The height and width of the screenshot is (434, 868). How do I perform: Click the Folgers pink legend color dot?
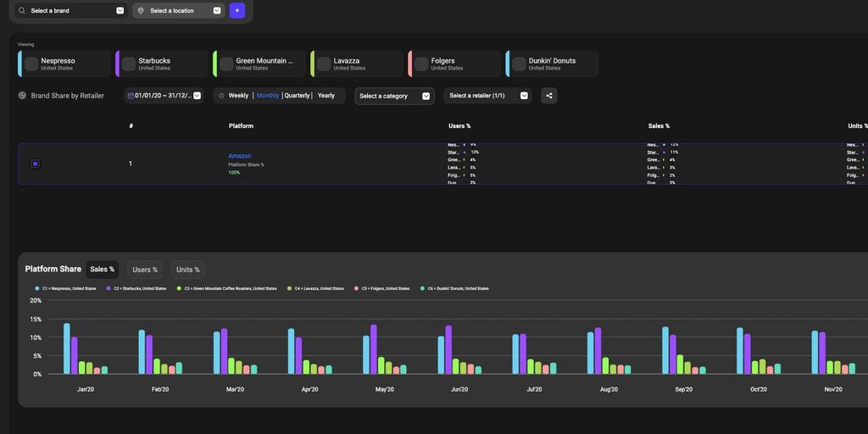[357, 288]
